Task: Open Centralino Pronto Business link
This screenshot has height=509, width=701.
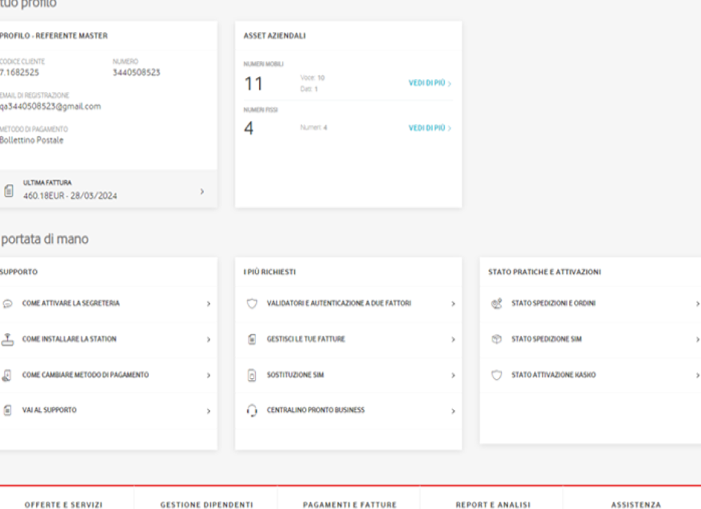Action: tap(316, 410)
